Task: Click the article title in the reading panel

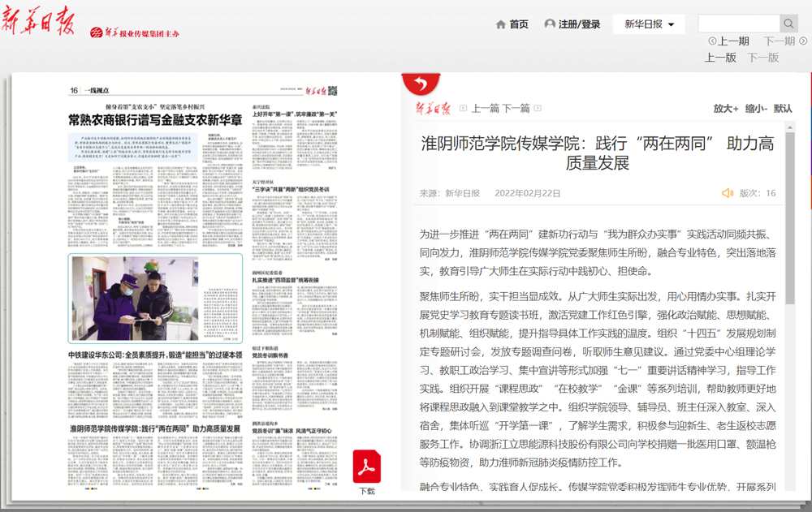Action: coord(597,153)
